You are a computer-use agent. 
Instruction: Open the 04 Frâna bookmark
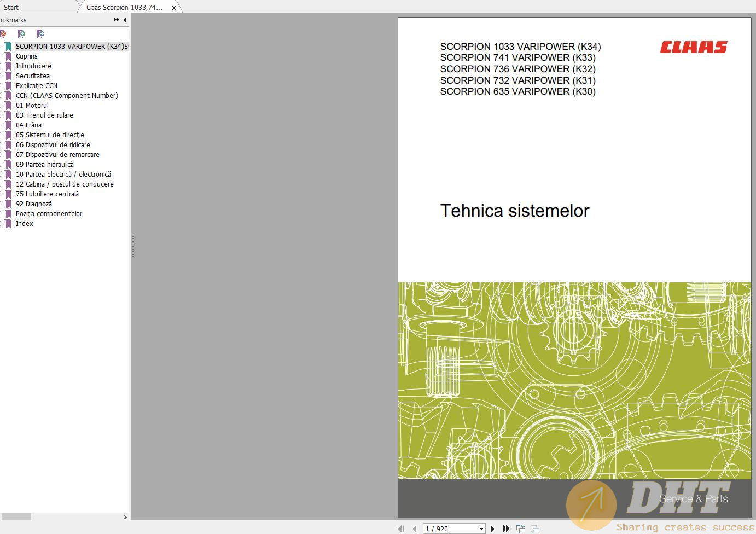click(28, 125)
